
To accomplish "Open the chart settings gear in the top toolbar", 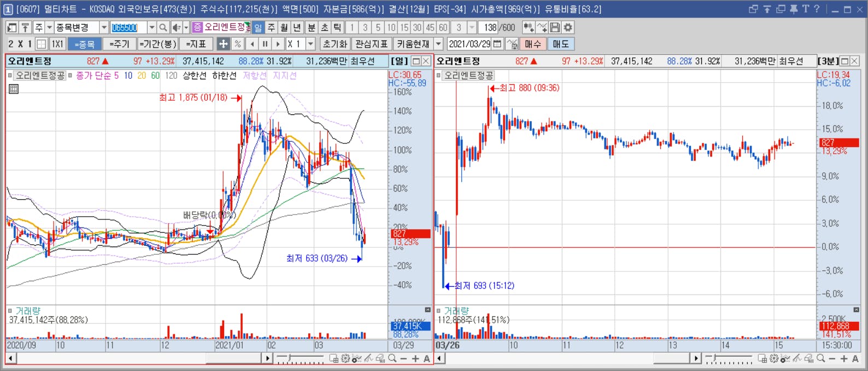I will (568, 27).
